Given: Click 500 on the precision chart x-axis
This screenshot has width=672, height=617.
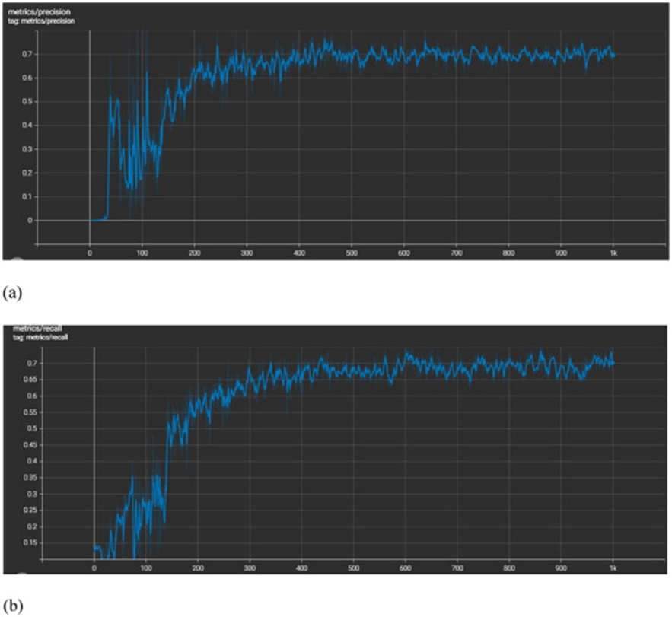Looking at the screenshot, I should pos(352,253).
